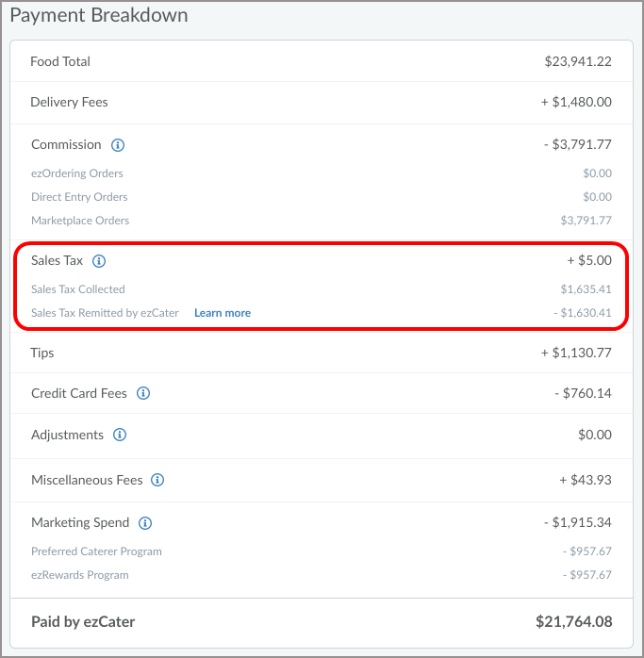Click the ezOrdering Orders line item

tap(77, 173)
